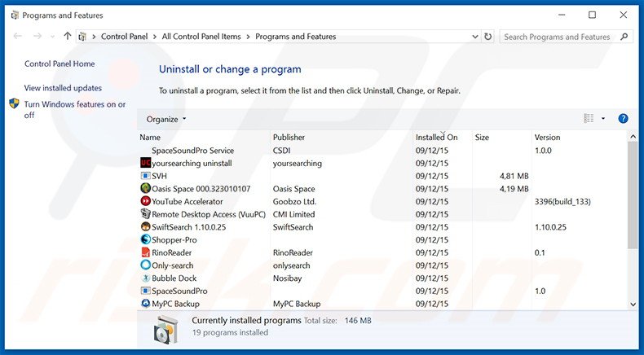Expand the address bar history dropdown
This screenshot has width=644, height=355.
tap(475, 37)
